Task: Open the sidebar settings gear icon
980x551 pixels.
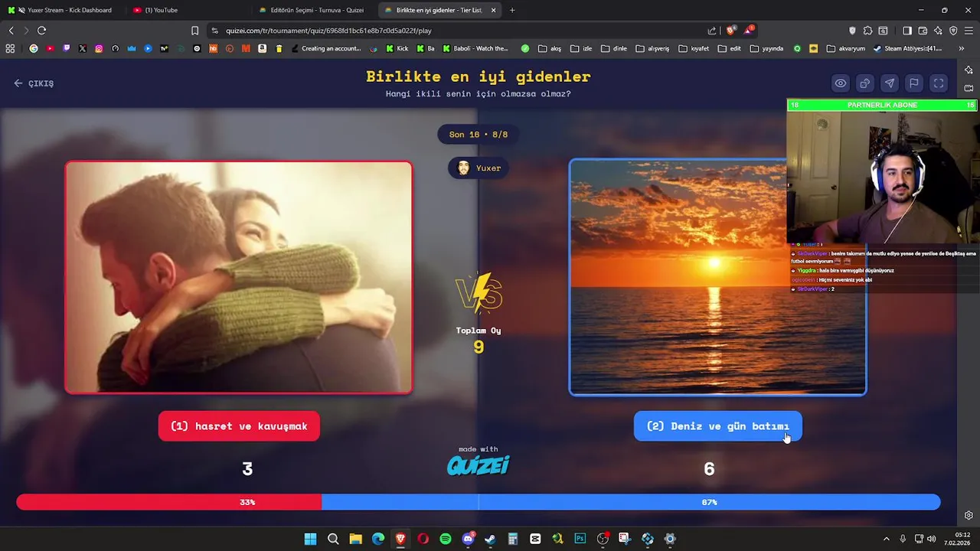Action: click(969, 515)
